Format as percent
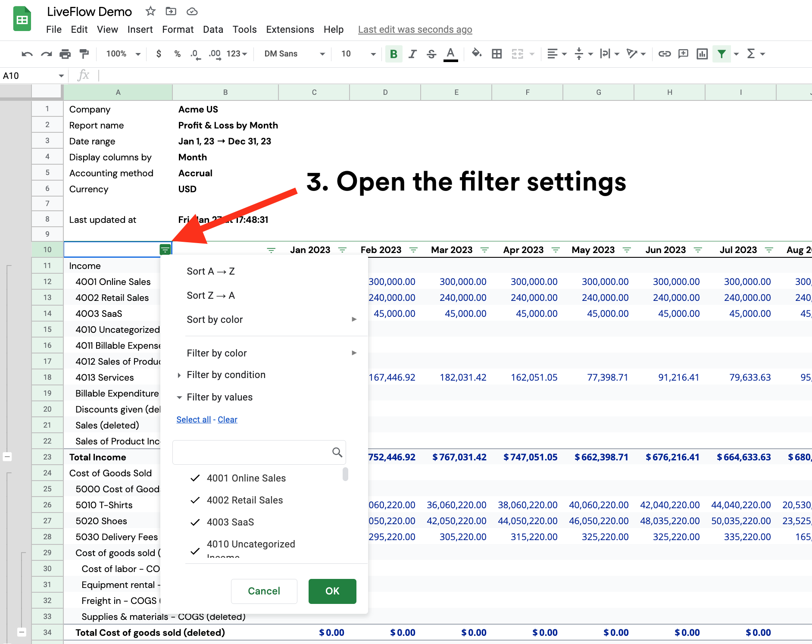 point(177,54)
